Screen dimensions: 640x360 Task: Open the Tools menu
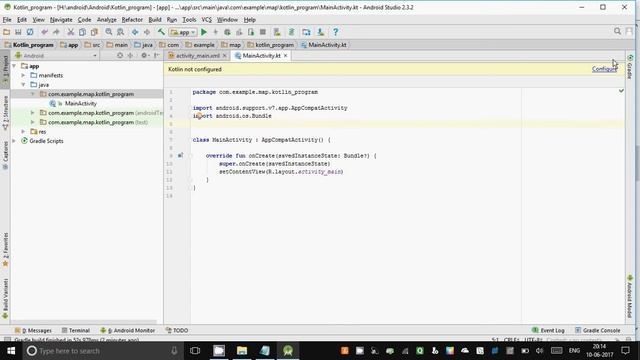(189, 20)
